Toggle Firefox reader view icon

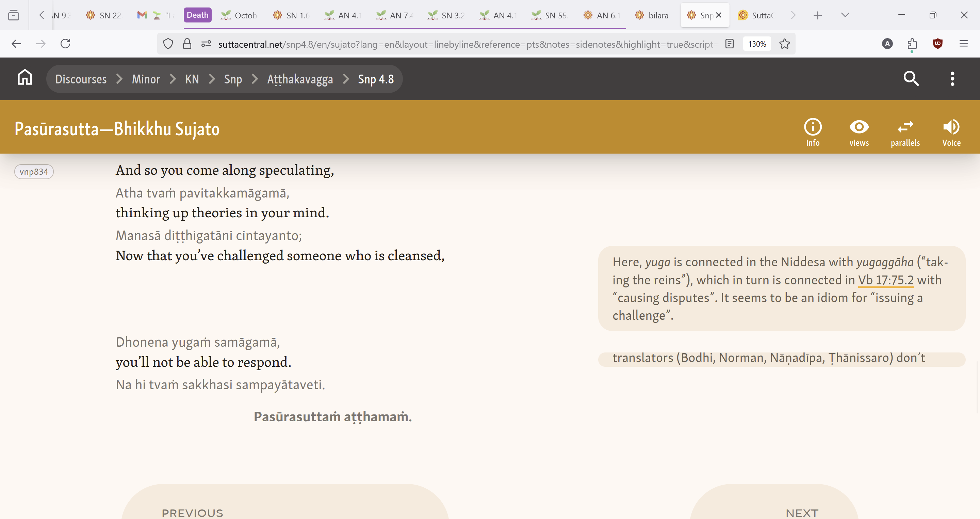(x=729, y=44)
